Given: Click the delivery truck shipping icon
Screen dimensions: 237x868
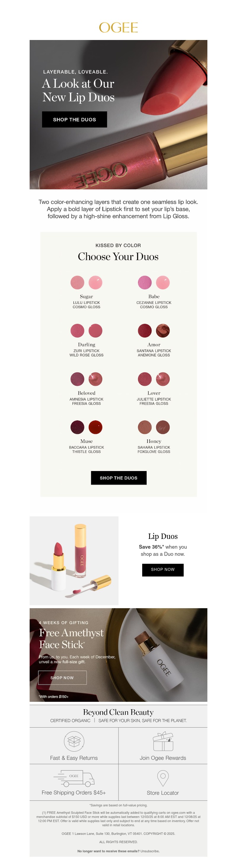Looking at the screenshot, I should pyautogui.click(x=74, y=778).
